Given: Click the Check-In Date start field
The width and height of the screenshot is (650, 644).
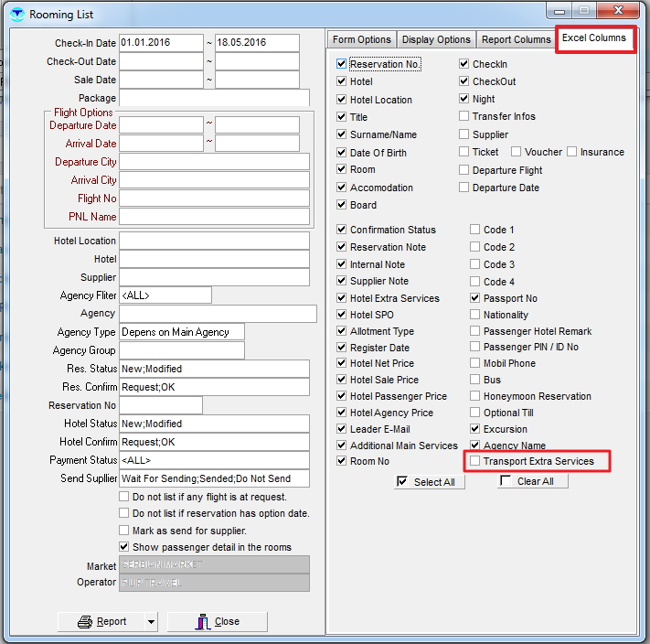Looking at the screenshot, I should coord(160,43).
